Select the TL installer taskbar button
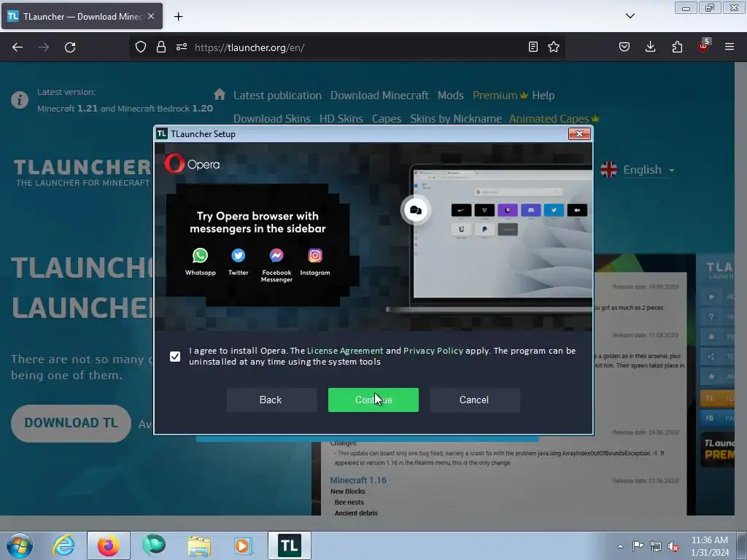The image size is (747, 560). point(289,545)
